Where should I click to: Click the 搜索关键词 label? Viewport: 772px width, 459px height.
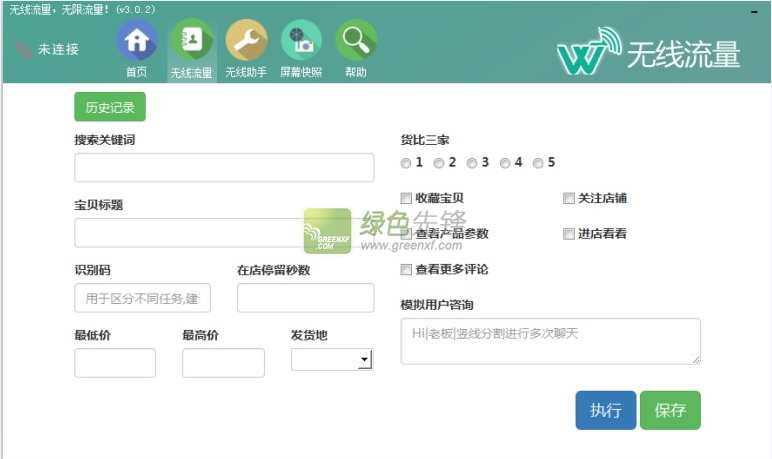point(104,140)
